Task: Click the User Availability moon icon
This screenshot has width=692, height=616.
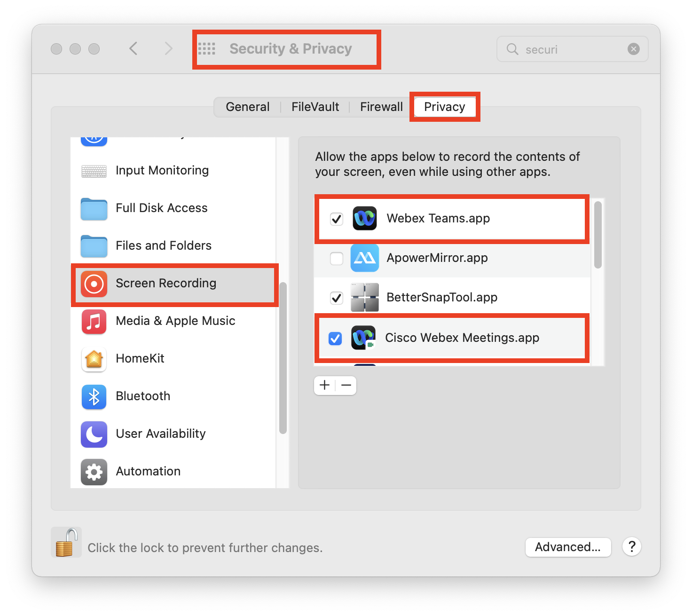Action: 94,434
